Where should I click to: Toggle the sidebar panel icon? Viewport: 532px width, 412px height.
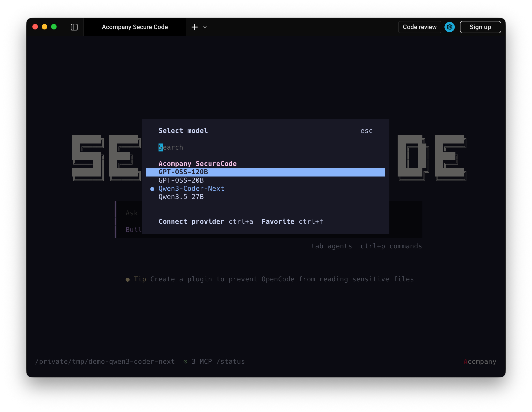74,27
